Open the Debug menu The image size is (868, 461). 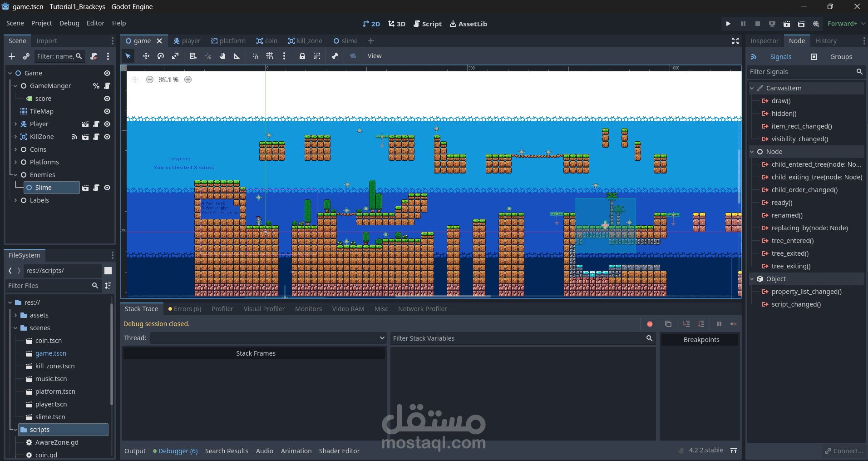(69, 23)
